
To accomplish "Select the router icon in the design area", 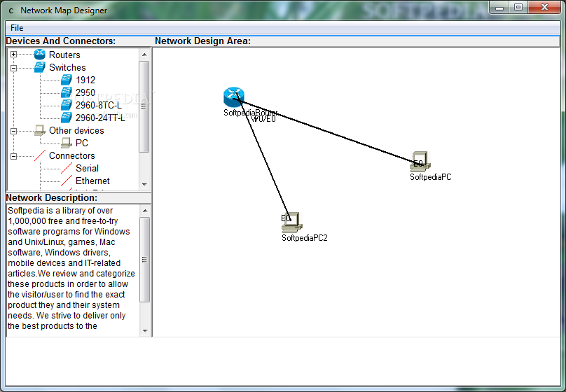I will (233, 97).
